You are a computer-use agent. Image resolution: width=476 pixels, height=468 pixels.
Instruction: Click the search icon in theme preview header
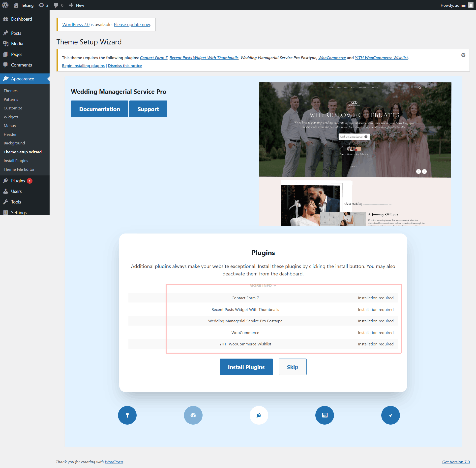[x=420, y=88]
